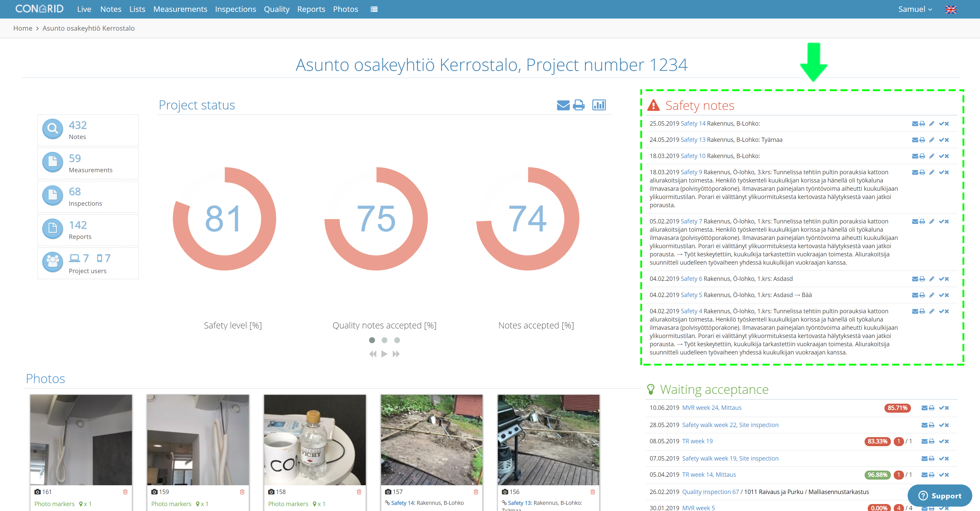Accept TR week 19 with the checkmark
This screenshot has width=980, height=511.
(x=941, y=441)
